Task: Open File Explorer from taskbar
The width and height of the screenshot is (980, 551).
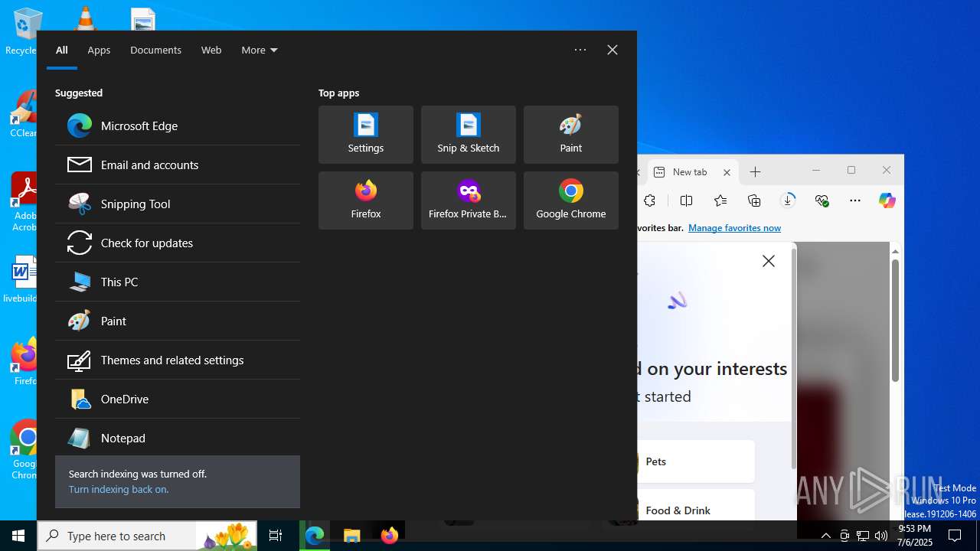Action: point(351,536)
